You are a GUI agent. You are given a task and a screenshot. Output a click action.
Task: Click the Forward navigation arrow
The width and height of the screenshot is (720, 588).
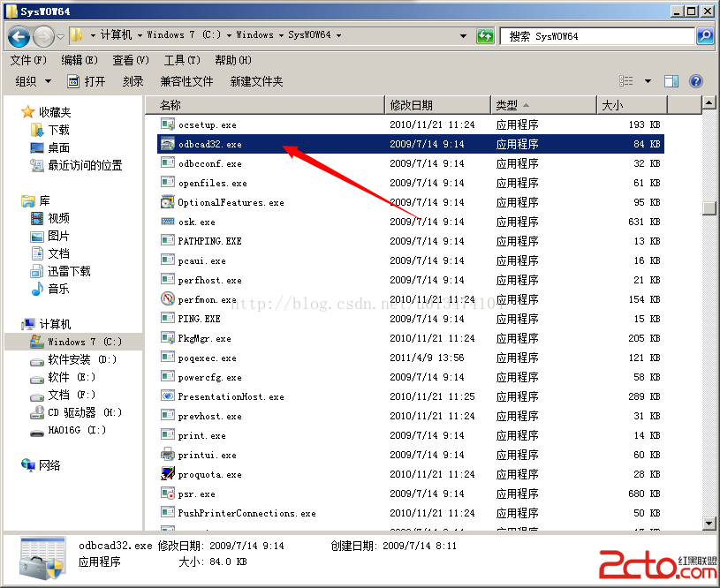pos(43,36)
